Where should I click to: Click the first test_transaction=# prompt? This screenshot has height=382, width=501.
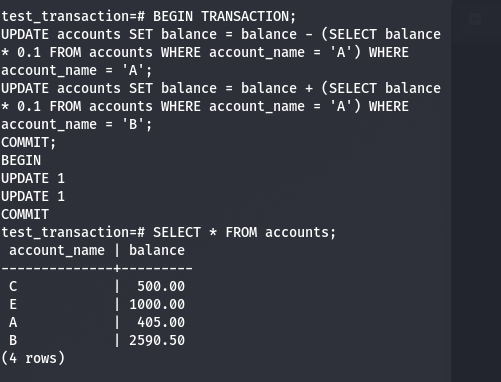(73, 16)
